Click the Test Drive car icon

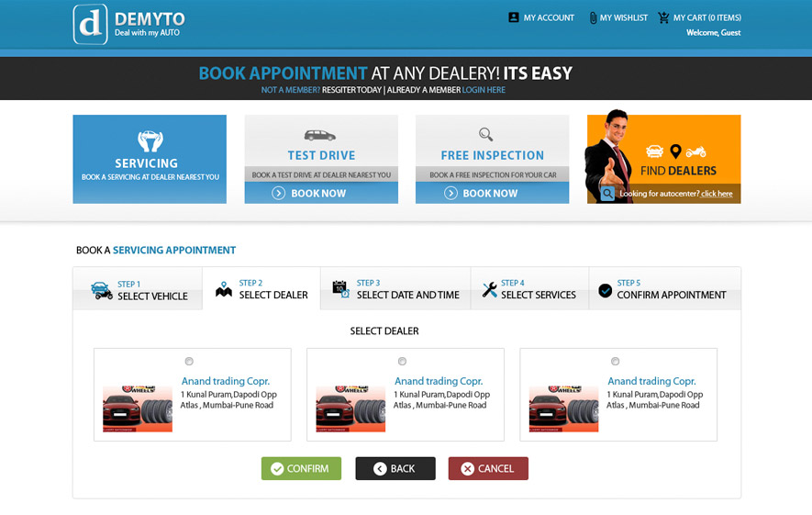[320, 135]
